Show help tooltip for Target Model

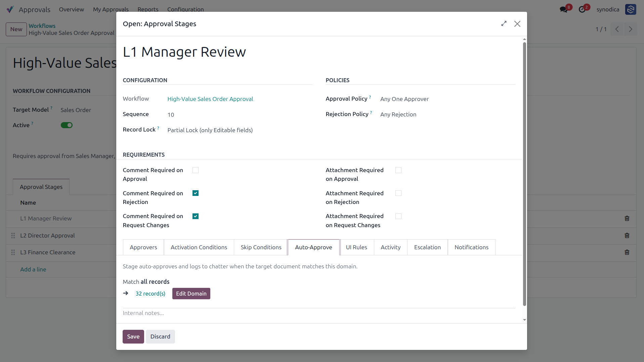point(51,108)
